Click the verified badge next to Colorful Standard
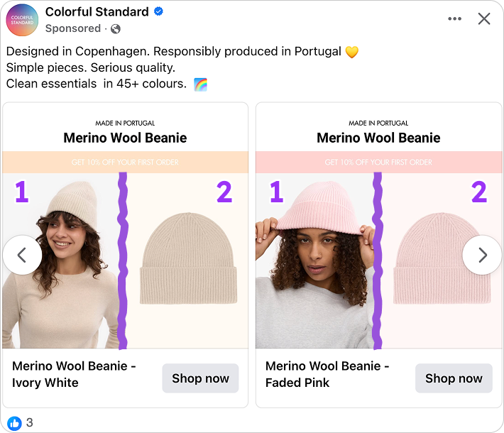The width and height of the screenshot is (504, 433). point(160,12)
